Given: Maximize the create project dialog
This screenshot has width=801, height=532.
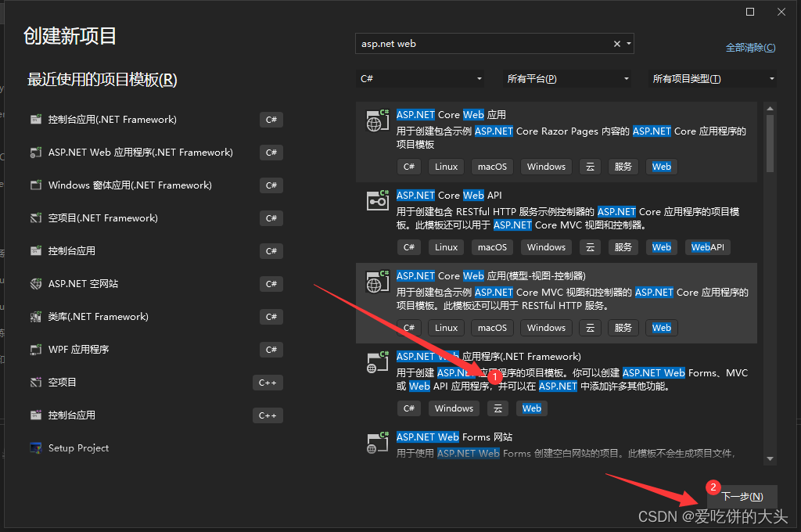Looking at the screenshot, I should click(750, 12).
